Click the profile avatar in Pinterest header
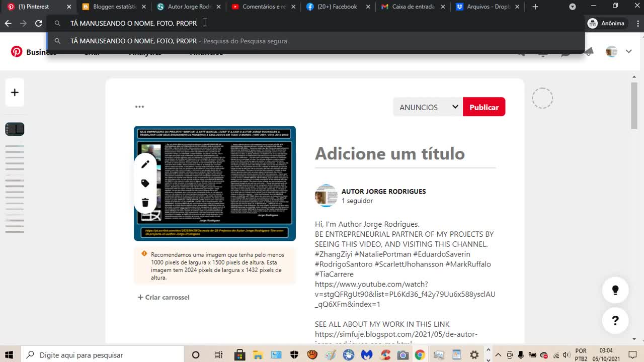The width and height of the screenshot is (644, 362). point(611,52)
